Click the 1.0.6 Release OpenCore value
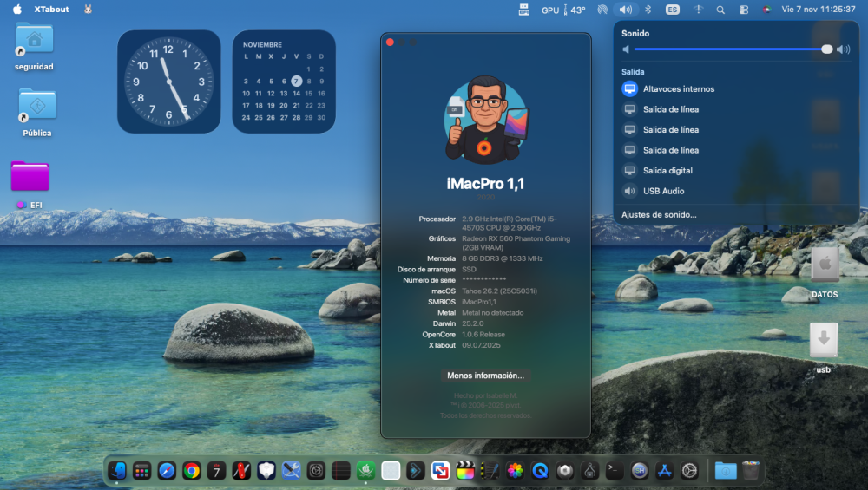868x490 pixels. [483, 335]
